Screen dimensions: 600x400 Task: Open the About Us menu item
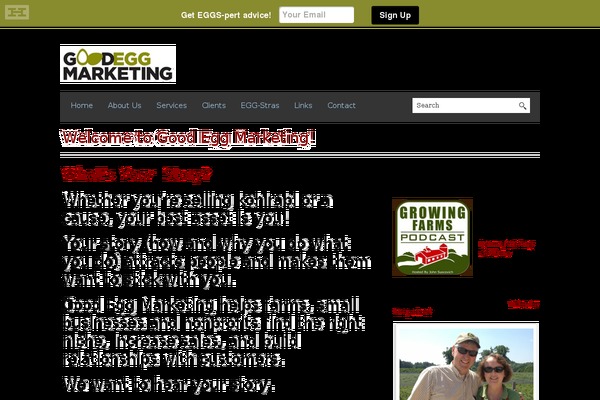tap(124, 105)
